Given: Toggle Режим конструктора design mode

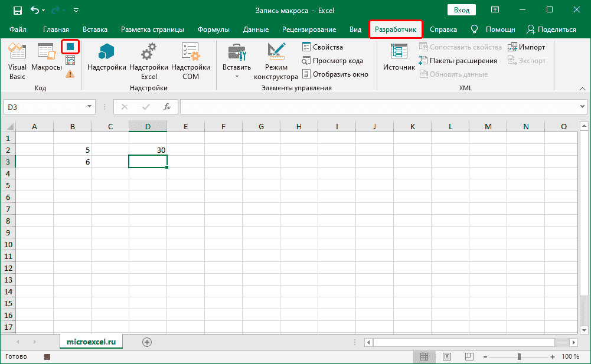Looking at the screenshot, I should 276,61.
